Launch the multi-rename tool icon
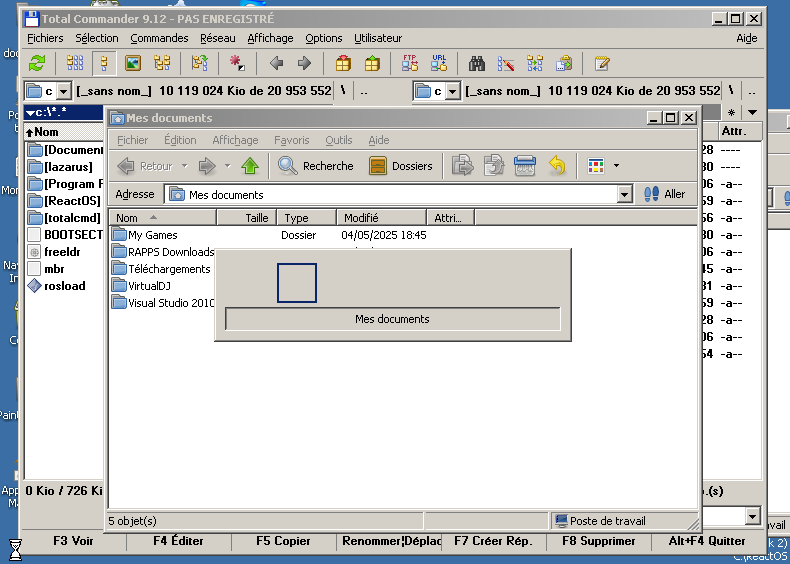Screen dimensions: 790x564 [506, 63]
